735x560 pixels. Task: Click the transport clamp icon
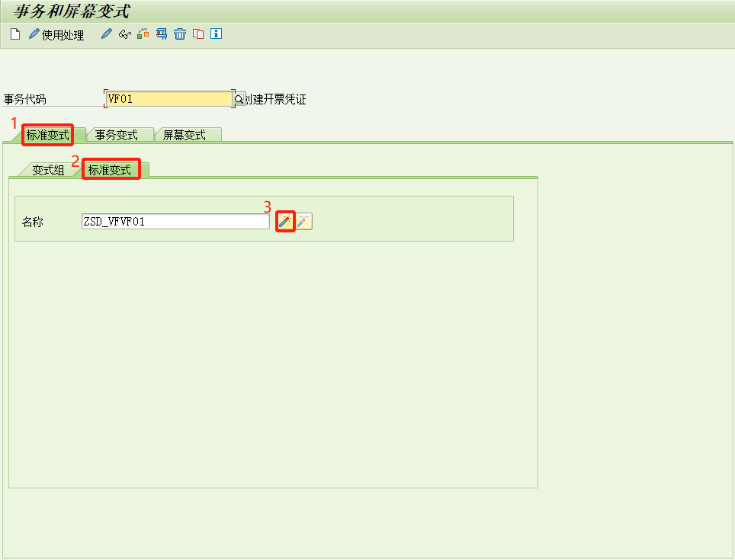pyautogui.click(x=161, y=34)
